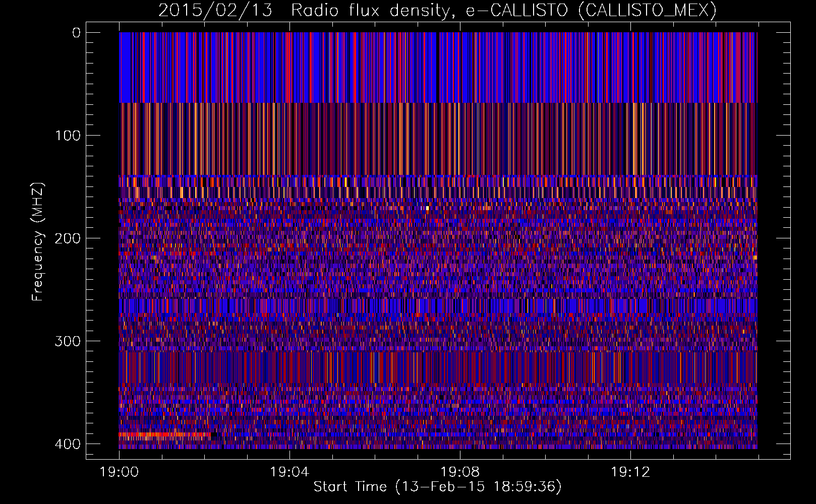
Task: Click the blue top band between 0 and 70 MHz
Action: pyautogui.click(x=438, y=68)
